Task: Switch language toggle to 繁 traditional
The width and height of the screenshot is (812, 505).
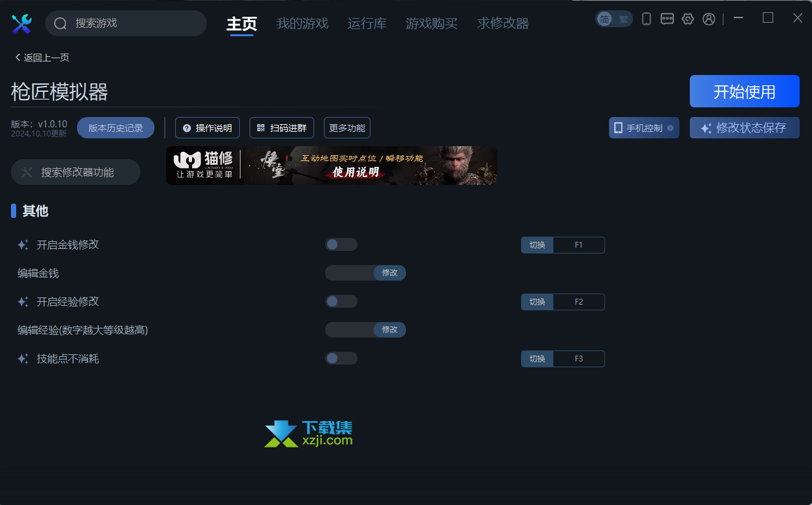Action: pos(623,19)
